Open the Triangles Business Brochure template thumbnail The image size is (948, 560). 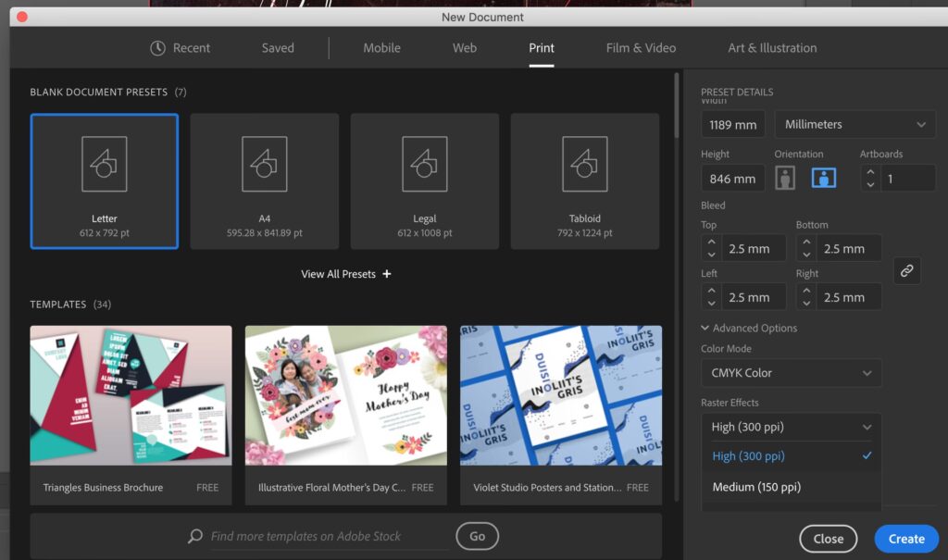131,395
